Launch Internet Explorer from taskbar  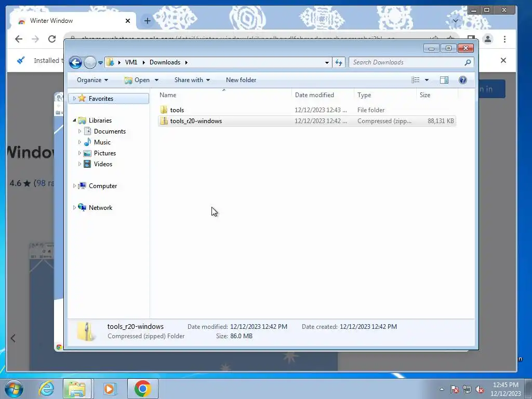(x=46, y=389)
